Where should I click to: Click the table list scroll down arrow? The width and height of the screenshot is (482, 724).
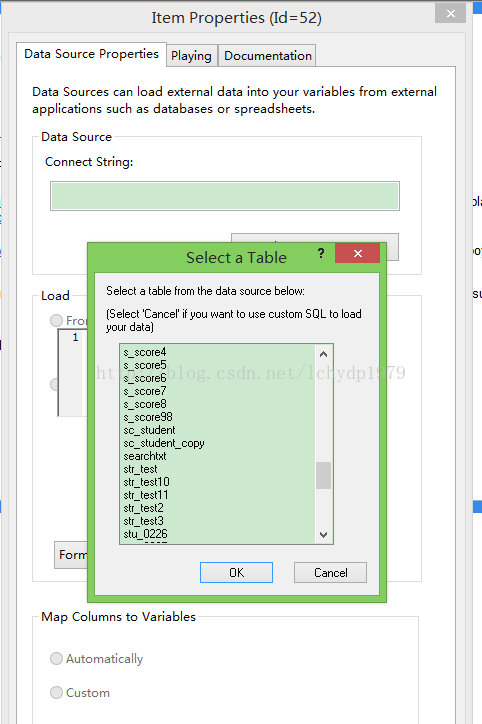click(x=324, y=534)
